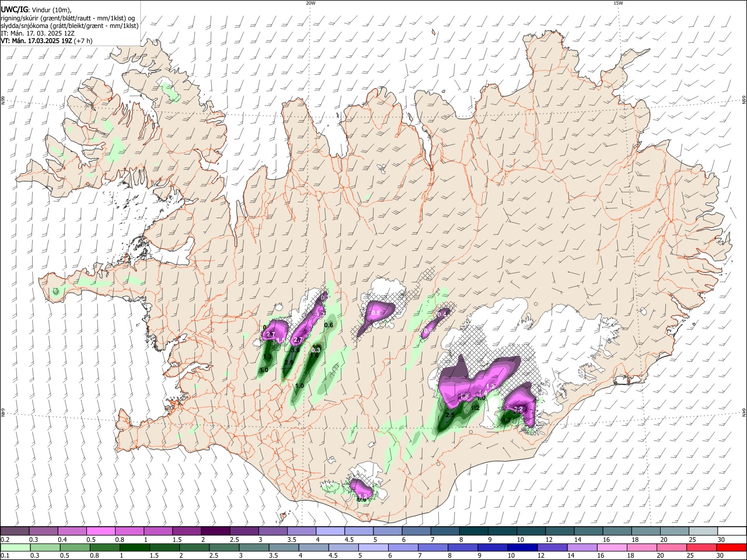Click the 2.5 swatch in the bottom legend row
Image resolution: width=747 pixels, height=560 pixels.
[224, 547]
